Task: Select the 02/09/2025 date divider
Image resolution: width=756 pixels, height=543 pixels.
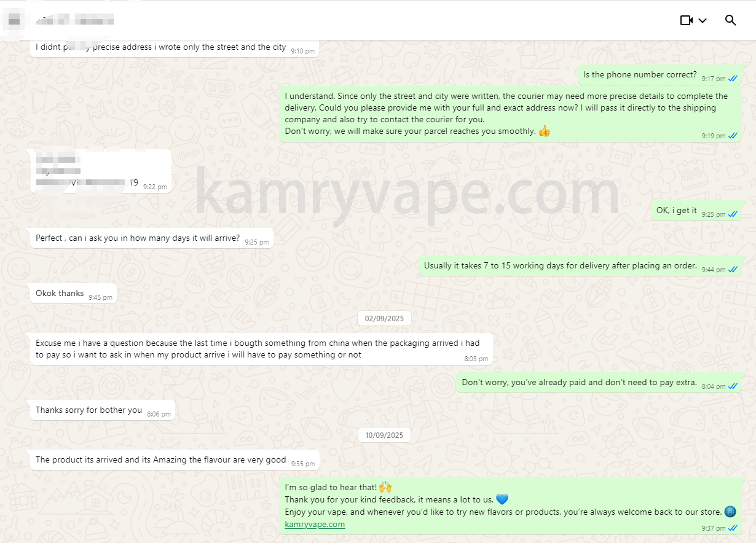Action: (x=384, y=318)
